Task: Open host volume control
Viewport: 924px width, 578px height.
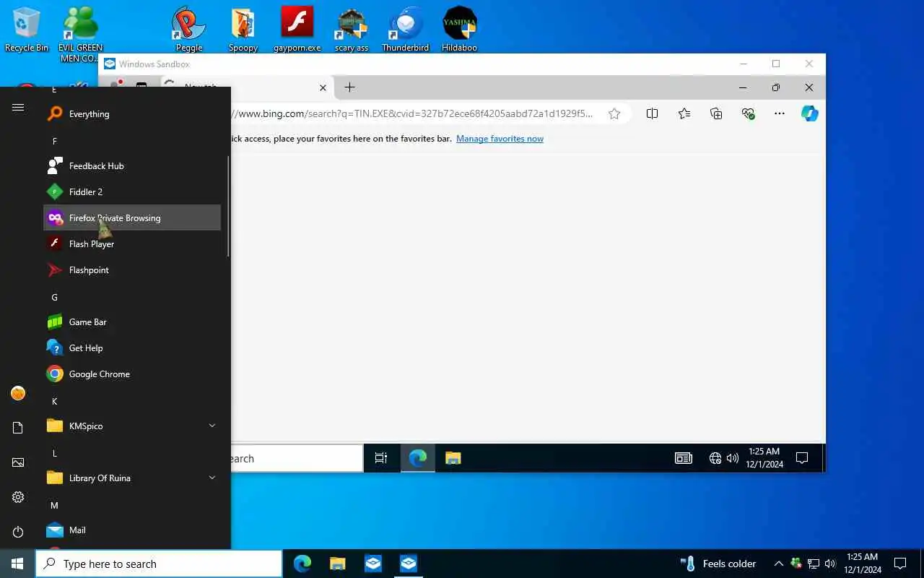Action: 830,564
